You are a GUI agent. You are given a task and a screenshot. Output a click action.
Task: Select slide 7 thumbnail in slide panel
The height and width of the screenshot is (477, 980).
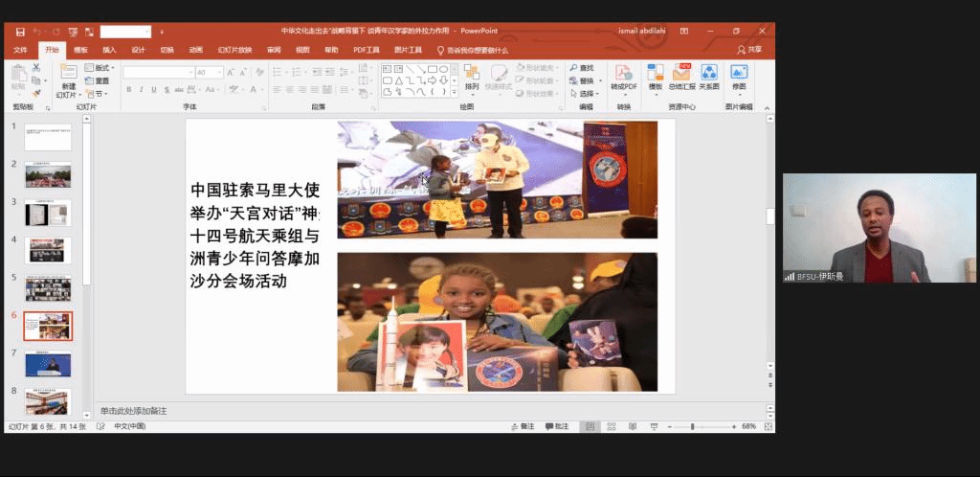[x=48, y=364]
